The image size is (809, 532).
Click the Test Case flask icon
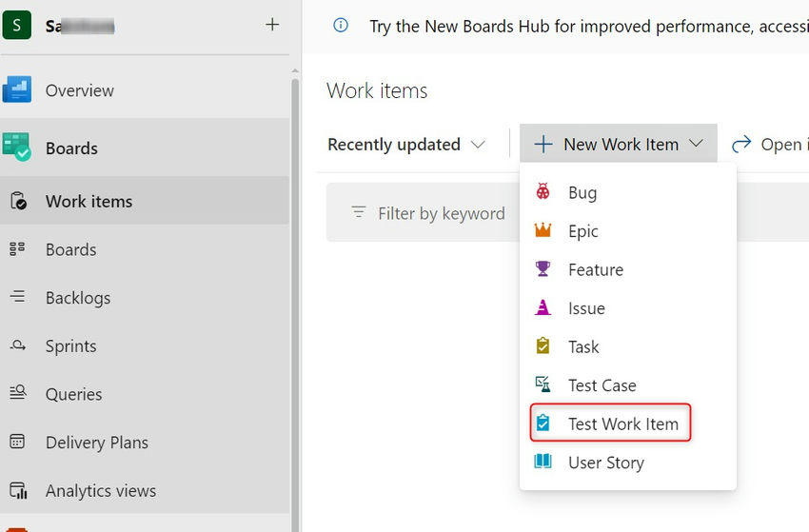coord(543,385)
